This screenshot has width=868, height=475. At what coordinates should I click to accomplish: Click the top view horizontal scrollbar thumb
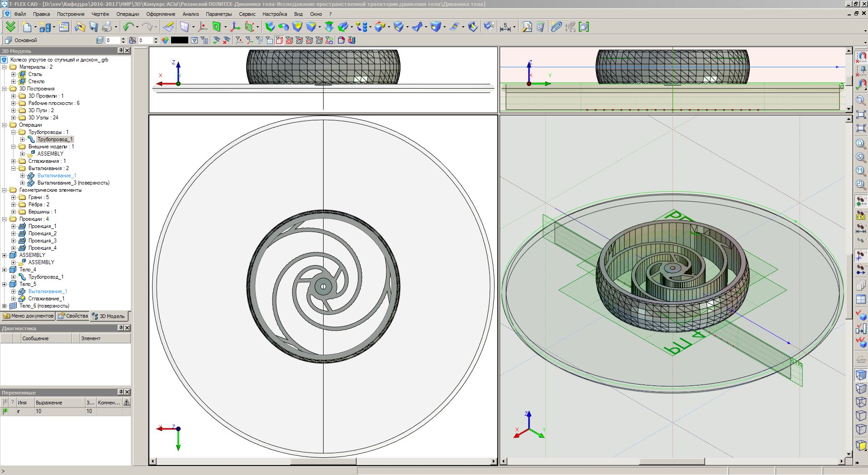point(323,461)
